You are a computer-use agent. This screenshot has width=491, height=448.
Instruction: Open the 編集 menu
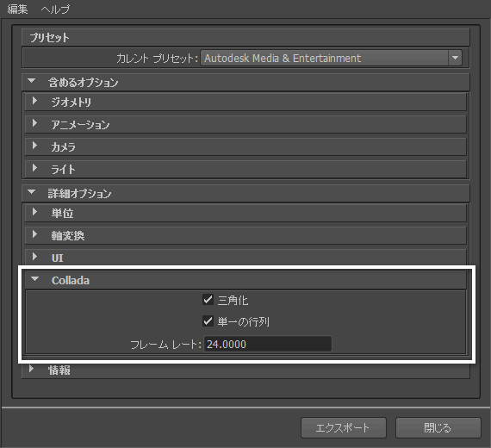17,9
